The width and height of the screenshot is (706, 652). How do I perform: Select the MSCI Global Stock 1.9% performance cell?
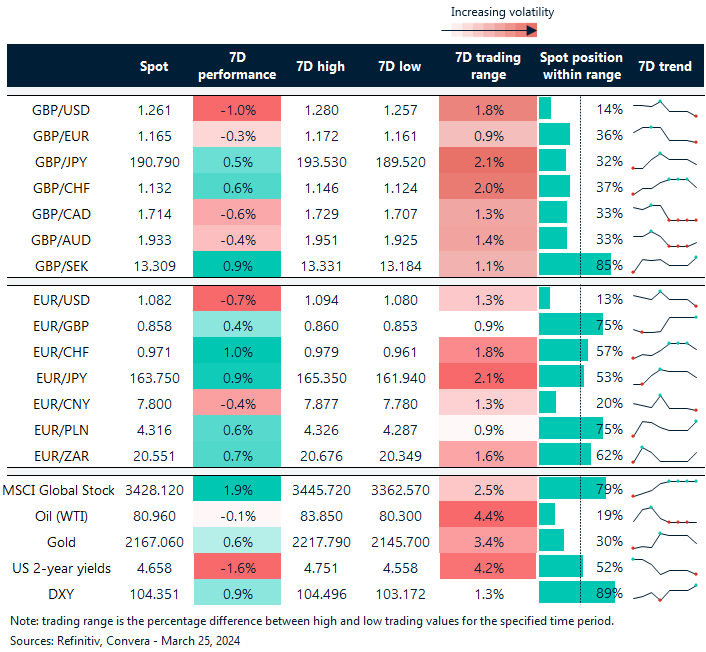[x=237, y=488]
